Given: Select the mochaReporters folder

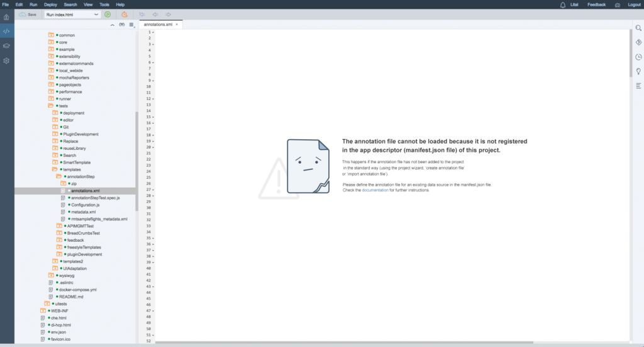Looking at the screenshot, I should click(74, 77).
